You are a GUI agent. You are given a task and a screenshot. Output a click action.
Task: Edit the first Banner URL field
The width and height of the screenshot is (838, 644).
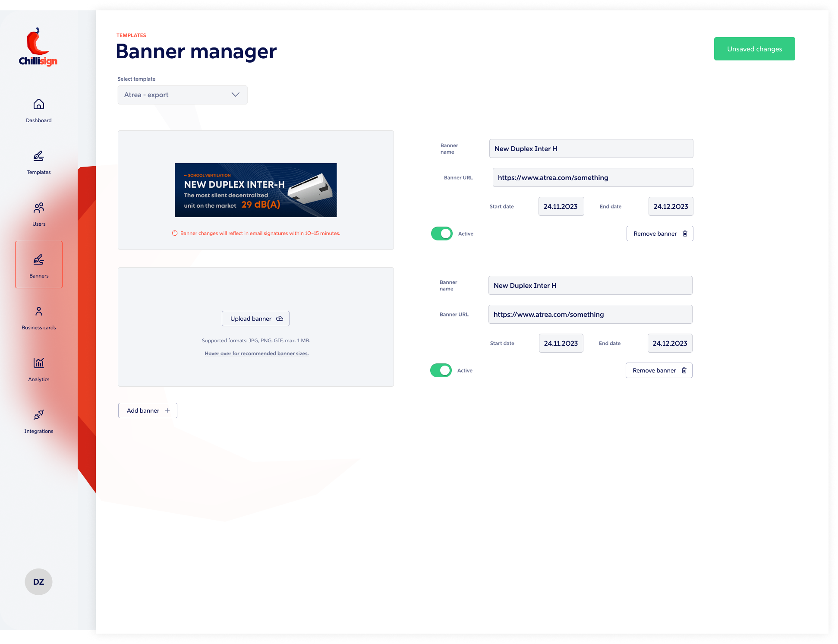[593, 177]
